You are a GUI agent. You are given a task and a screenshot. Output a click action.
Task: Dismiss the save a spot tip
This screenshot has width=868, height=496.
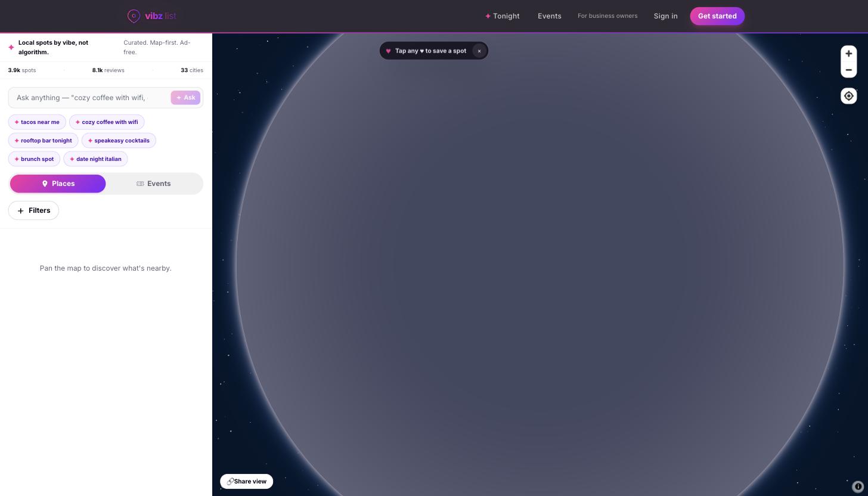[479, 51]
